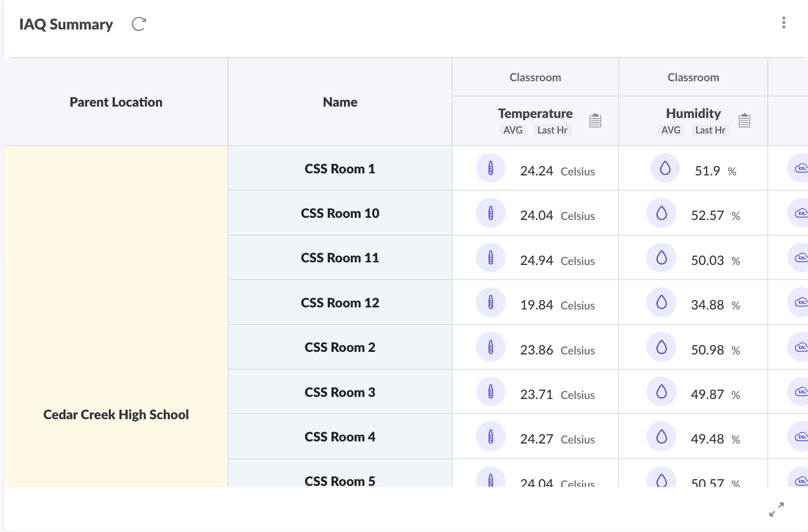Click the thermometer icon for CSS Room 4

coord(490,436)
